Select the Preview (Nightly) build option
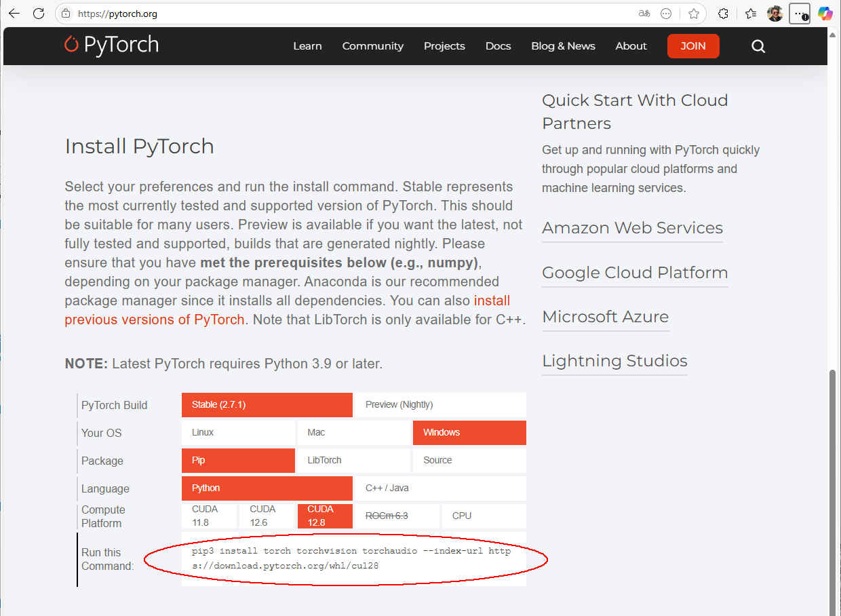This screenshot has height=616, width=841. pyautogui.click(x=439, y=405)
